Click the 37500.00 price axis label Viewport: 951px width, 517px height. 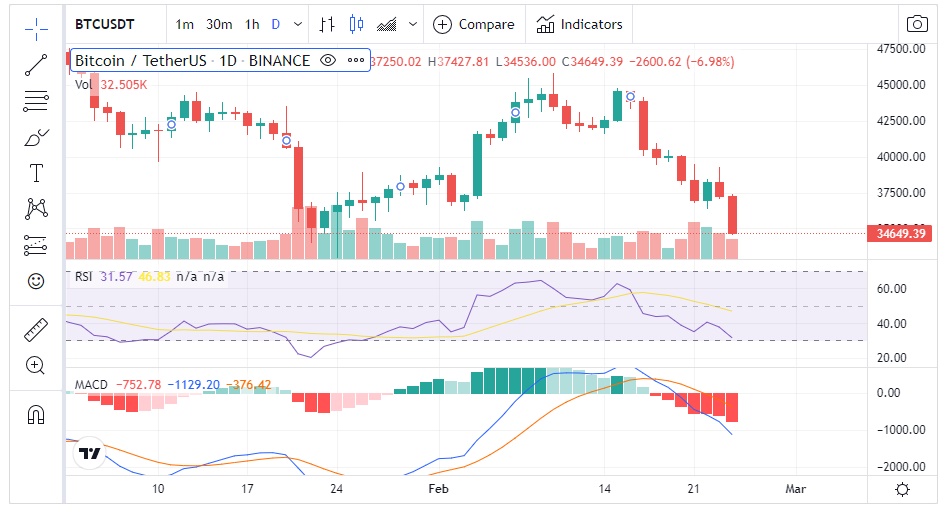pyautogui.click(x=901, y=192)
